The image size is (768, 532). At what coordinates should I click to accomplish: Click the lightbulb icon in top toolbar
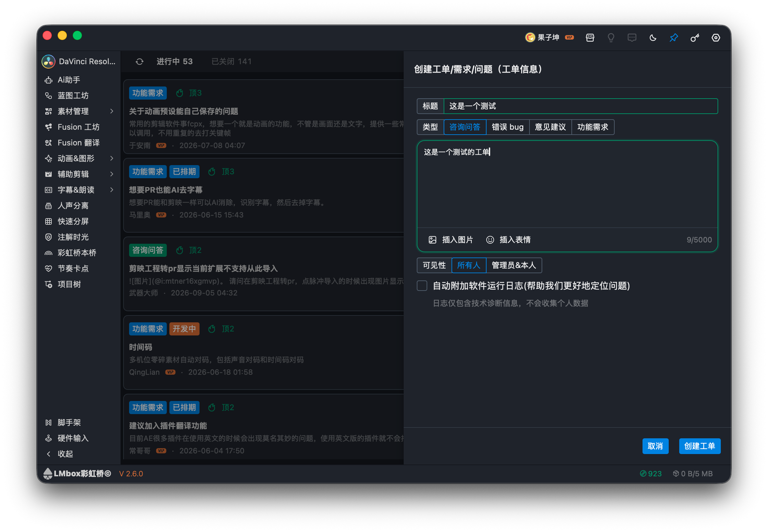pyautogui.click(x=611, y=37)
